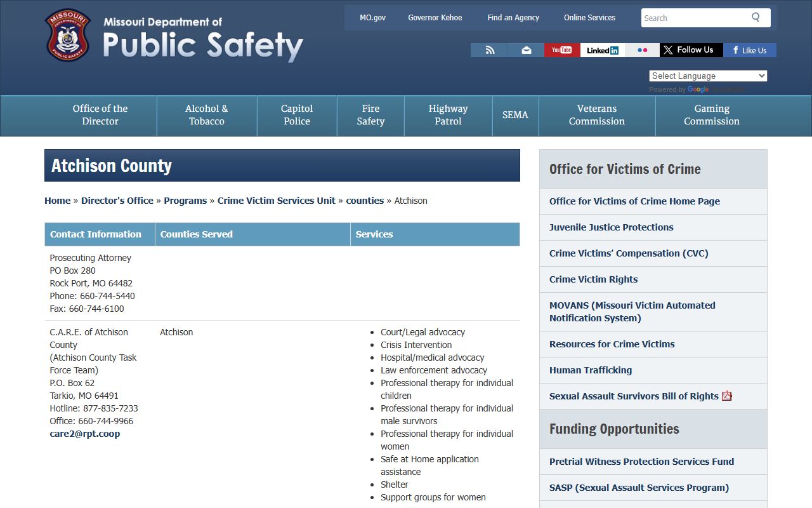The width and height of the screenshot is (812, 508).
Task: Open Resources for Crime Victims link
Action: [x=612, y=344]
